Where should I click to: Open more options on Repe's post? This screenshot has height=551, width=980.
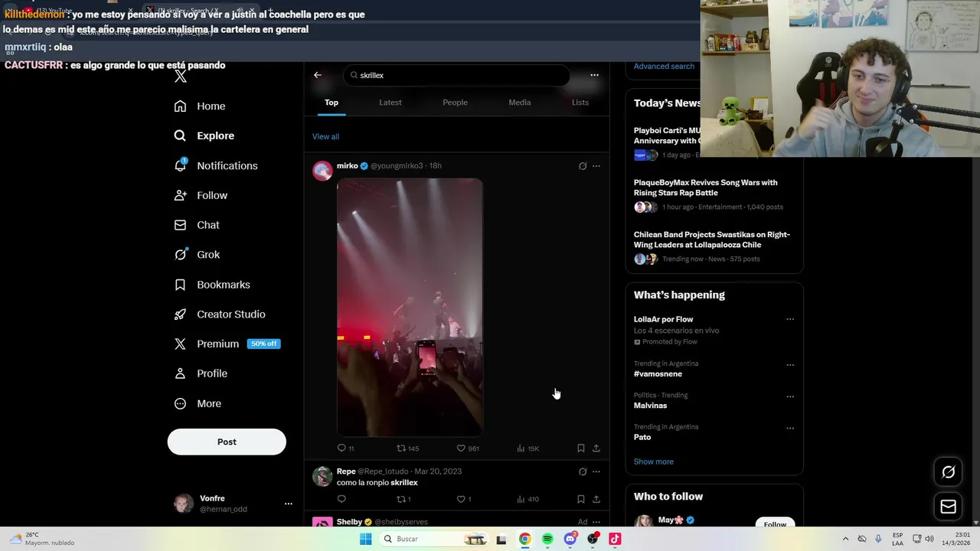tap(596, 471)
